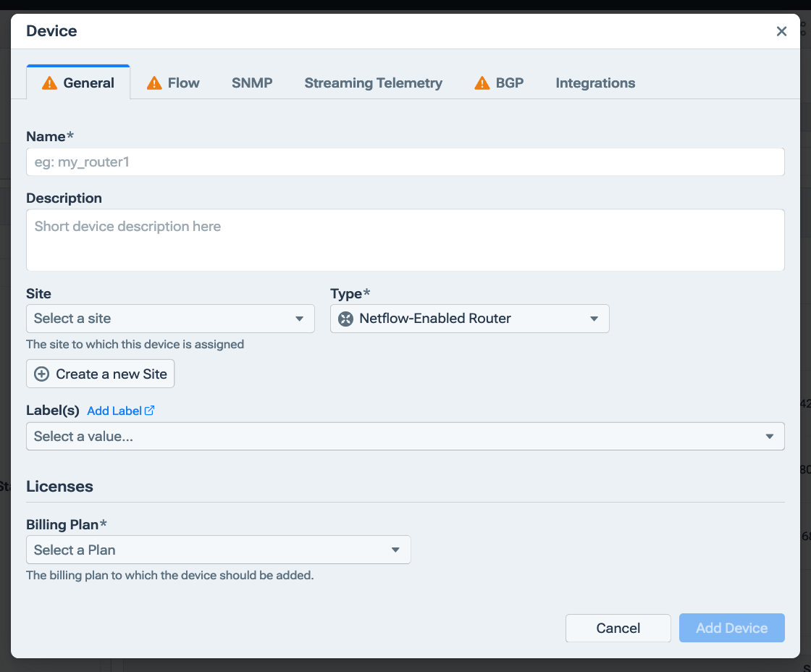Select the Integrations tab
This screenshot has width=811, height=672.
[594, 83]
